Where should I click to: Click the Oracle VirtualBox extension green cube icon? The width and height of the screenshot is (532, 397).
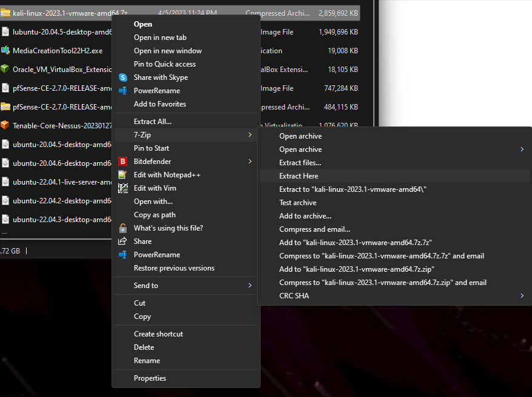(5, 69)
